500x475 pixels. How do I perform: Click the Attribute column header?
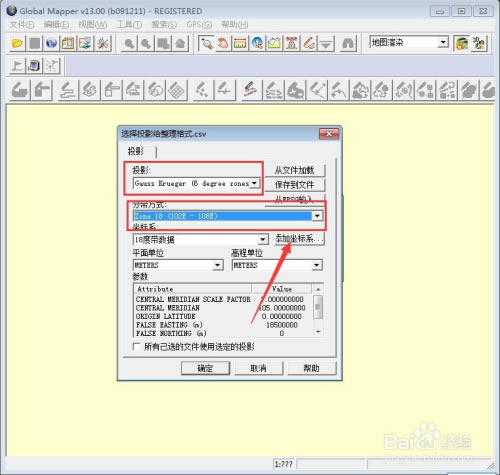193,289
